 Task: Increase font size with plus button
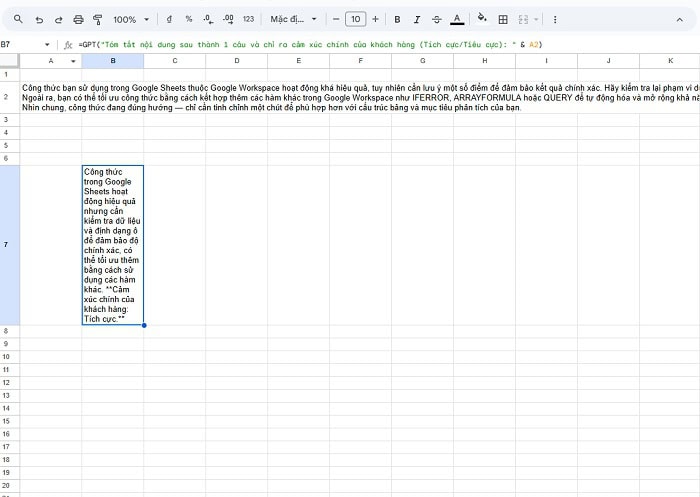coord(376,19)
